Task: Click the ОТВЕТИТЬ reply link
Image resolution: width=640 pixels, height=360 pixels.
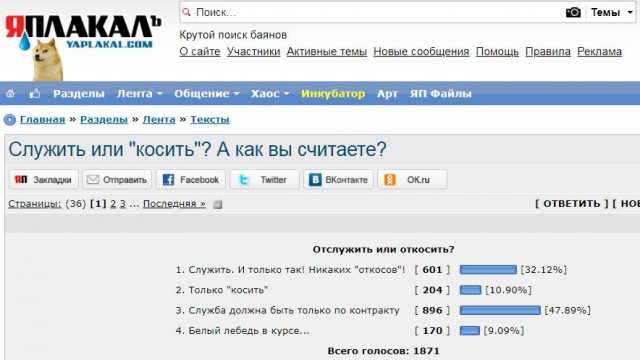Action: 571,204
